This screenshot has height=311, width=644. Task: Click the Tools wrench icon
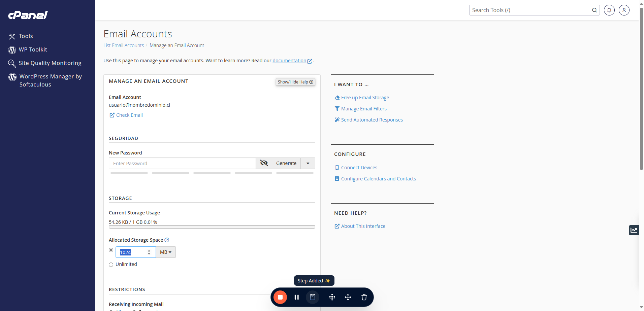tap(12, 36)
